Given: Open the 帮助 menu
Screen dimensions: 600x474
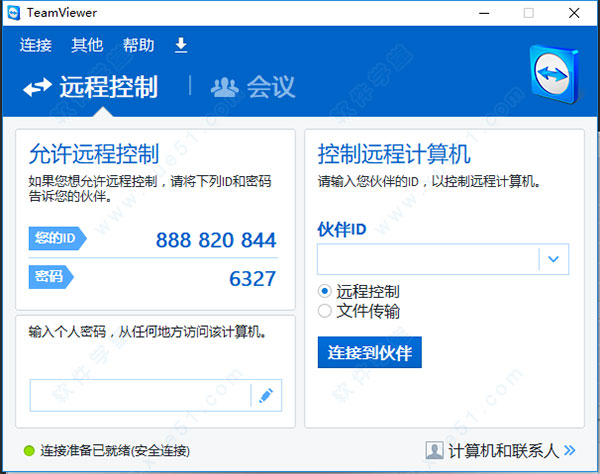Looking at the screenshot, I should pos(139,45).
